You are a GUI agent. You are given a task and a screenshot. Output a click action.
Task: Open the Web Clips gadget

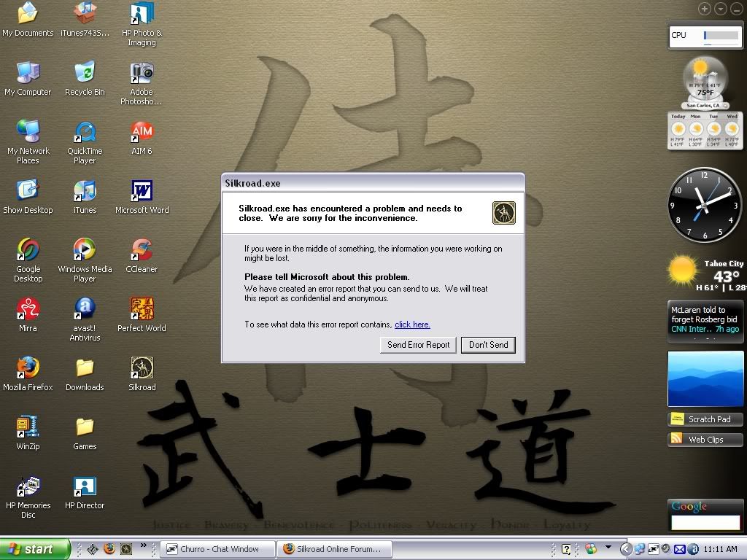click(x=705, y=440)
